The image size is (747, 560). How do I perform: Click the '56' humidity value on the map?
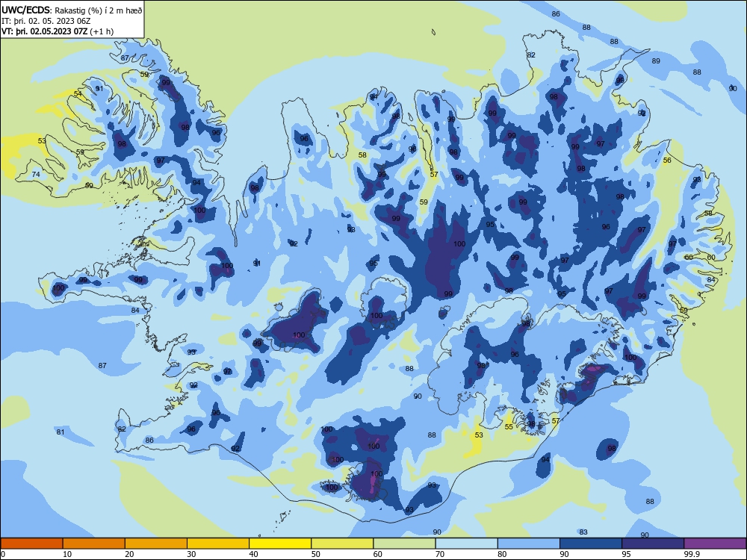click(667, 160)
